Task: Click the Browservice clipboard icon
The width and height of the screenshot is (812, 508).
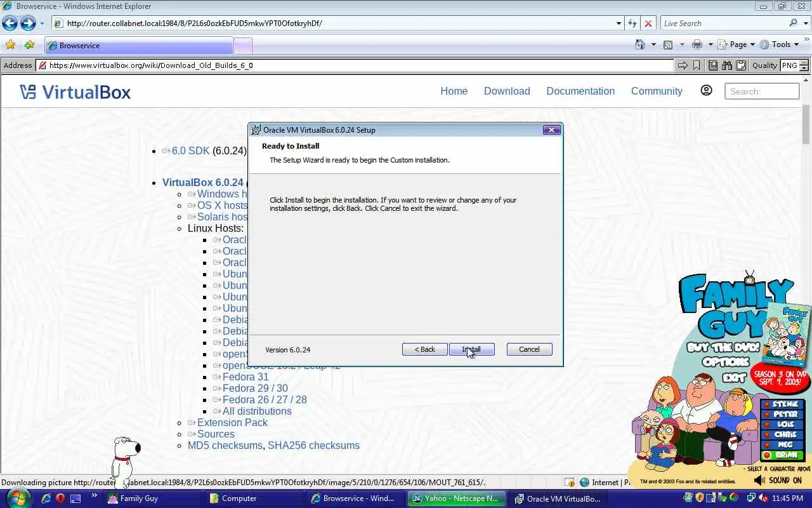Action: tap(740, 65)
